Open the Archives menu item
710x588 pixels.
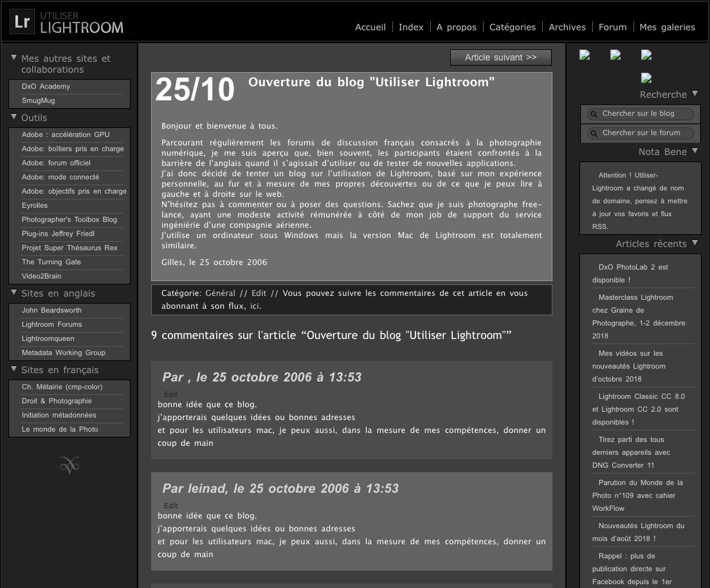pos(567,27)
